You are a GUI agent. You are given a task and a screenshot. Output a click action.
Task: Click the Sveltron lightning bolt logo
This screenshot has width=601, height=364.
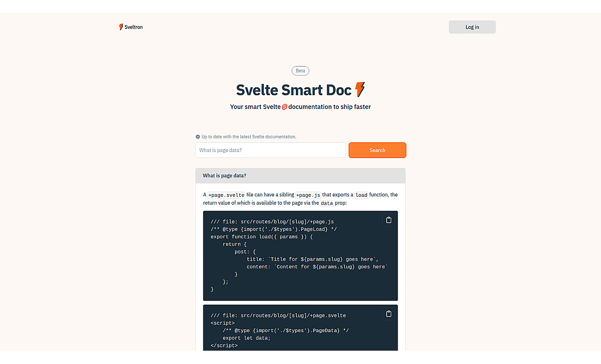click(121, 27)
